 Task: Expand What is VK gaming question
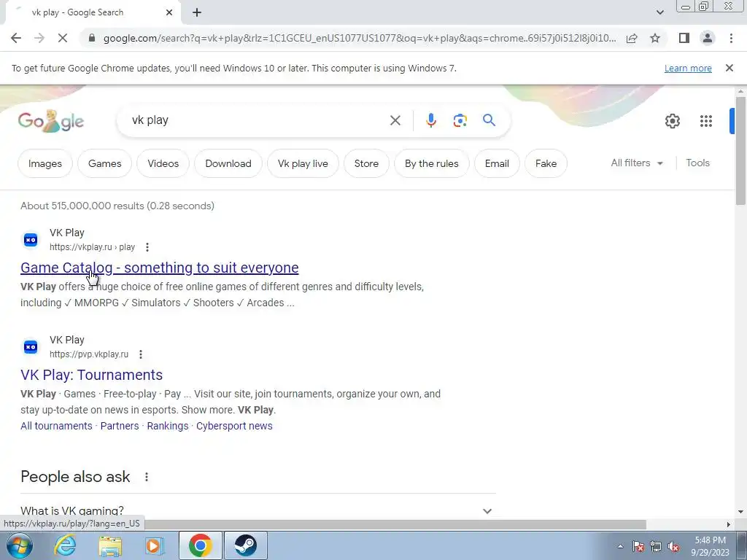coord(258,510)
